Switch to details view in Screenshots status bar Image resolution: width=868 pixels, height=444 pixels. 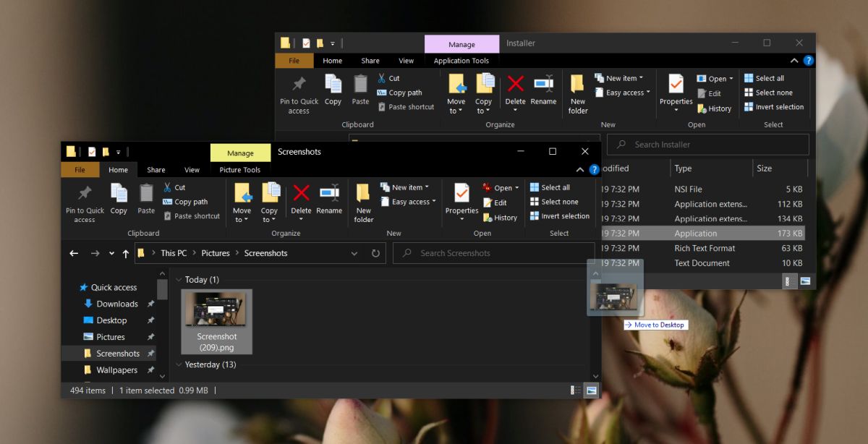point(575,390)
